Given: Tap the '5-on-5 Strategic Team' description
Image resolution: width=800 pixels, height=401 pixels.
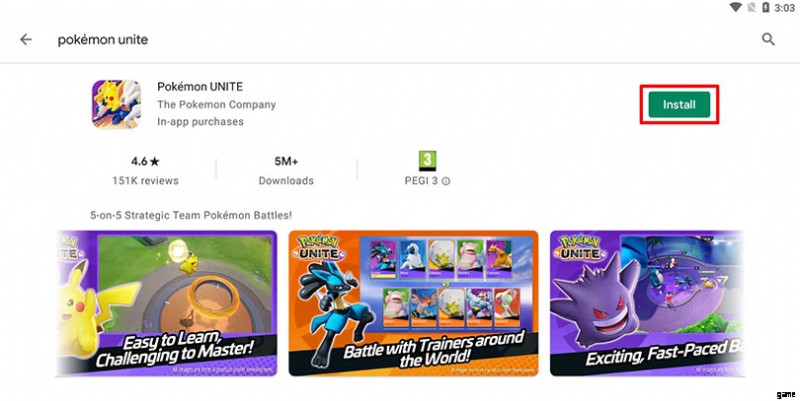Looking at the screenshot, I should pyautogui.click(x=191, y=215).
